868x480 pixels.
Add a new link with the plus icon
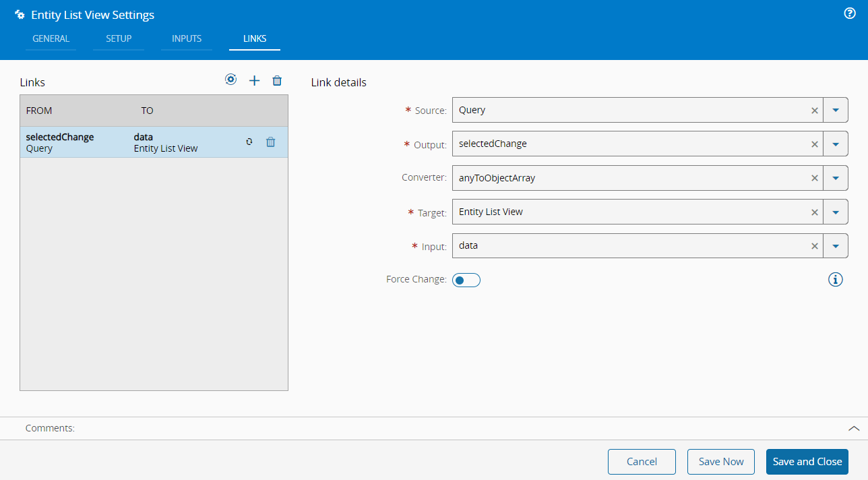(254, 81)
